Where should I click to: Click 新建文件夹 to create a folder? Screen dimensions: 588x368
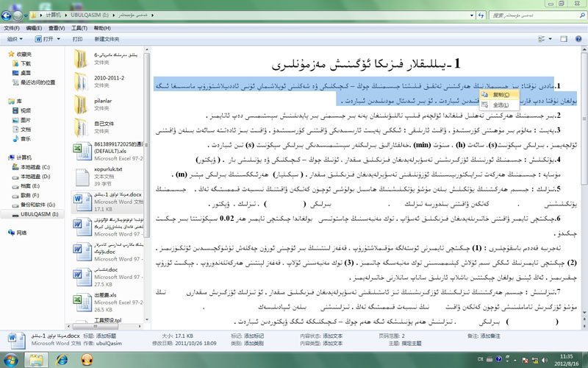107,39
